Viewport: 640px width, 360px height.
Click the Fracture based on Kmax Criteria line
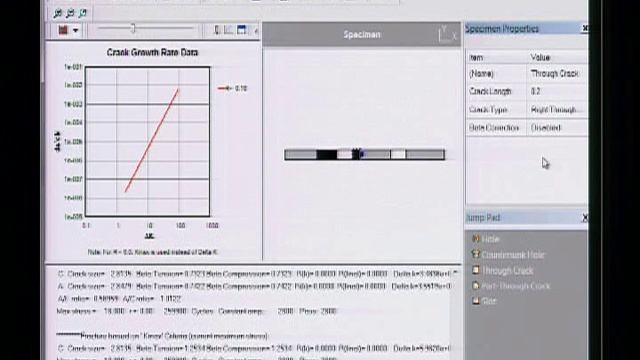click(162, 336)
